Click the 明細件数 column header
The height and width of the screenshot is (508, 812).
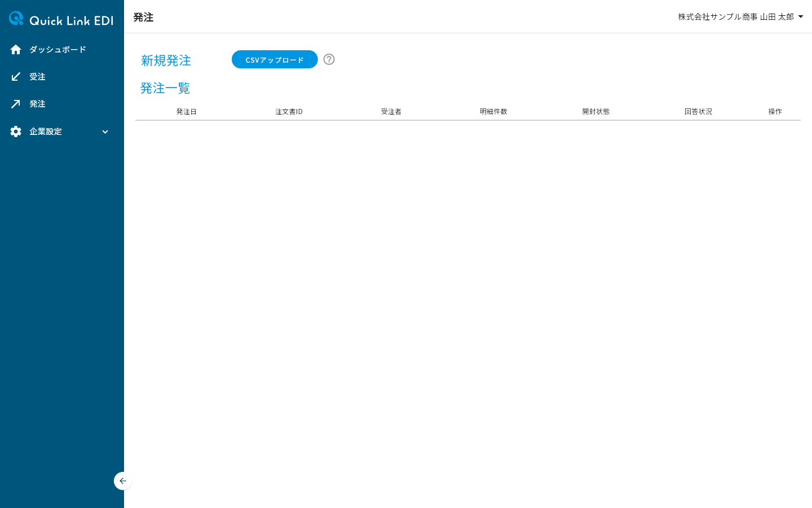click(493, 112)
